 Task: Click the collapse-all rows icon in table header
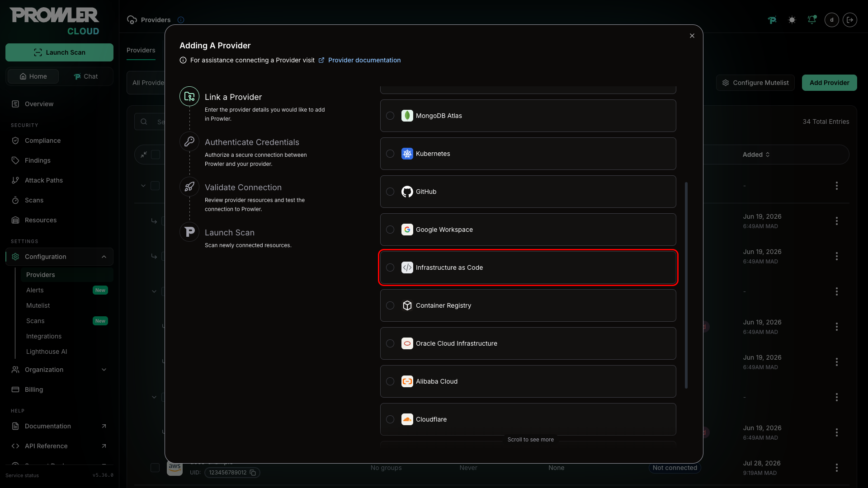coord(144,155)
